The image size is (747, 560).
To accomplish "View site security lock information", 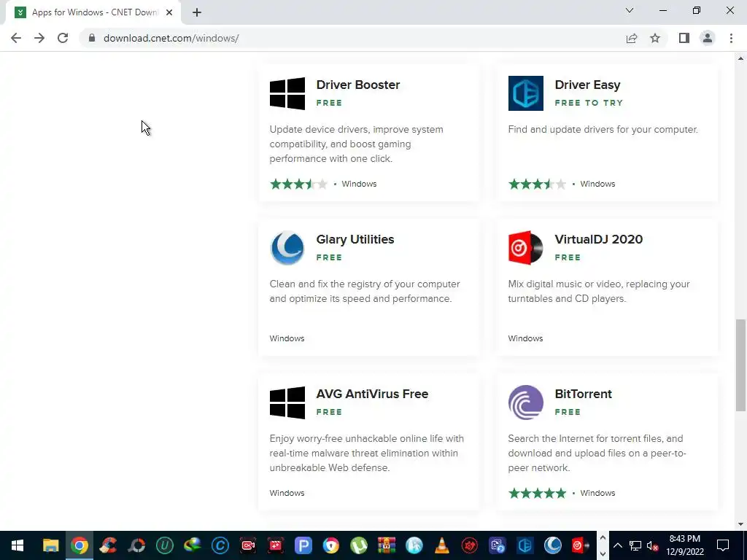I will click(x=92, y=38).
